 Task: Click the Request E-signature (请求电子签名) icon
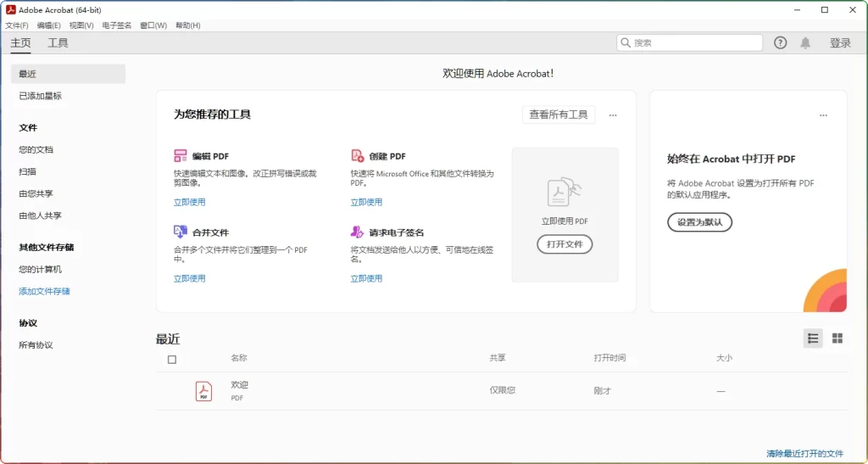[357, 232]
